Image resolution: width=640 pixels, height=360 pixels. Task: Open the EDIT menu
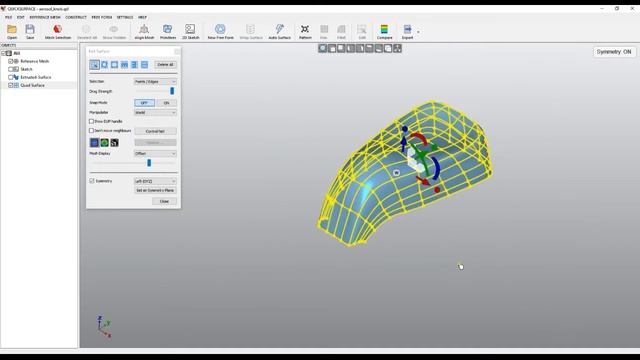[x=20, y=17]
